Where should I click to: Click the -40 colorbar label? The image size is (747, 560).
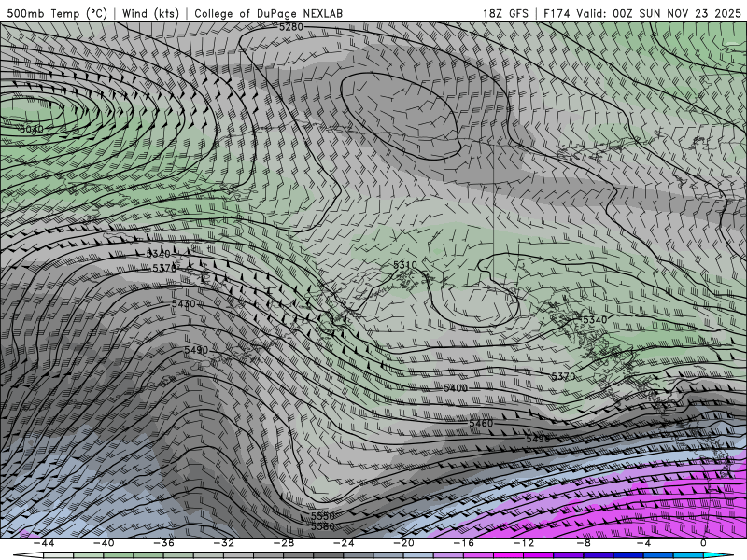click(x=104, y=543)
